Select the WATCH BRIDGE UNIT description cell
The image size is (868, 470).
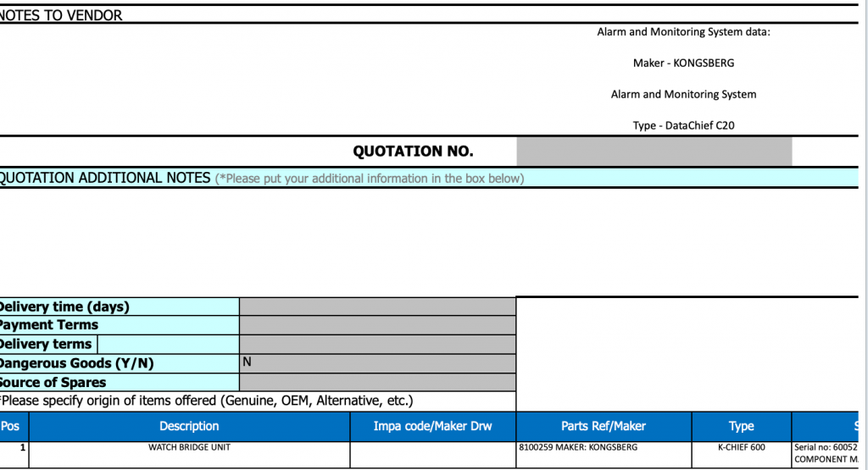pos(189,447)
